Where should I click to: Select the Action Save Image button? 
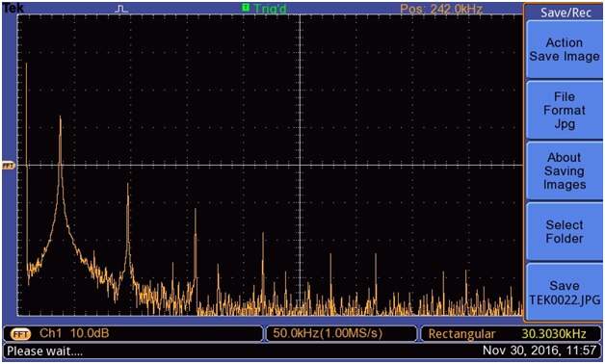click(x=565, y=50)
